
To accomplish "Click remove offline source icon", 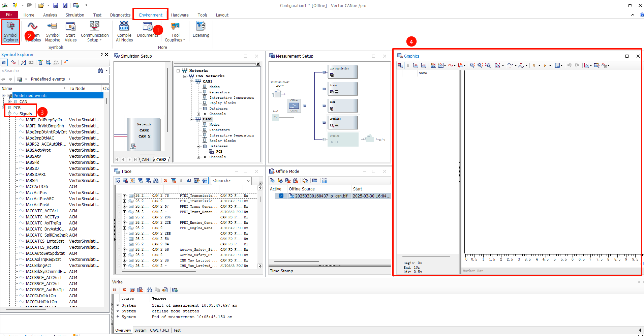I will pos(288,181).
